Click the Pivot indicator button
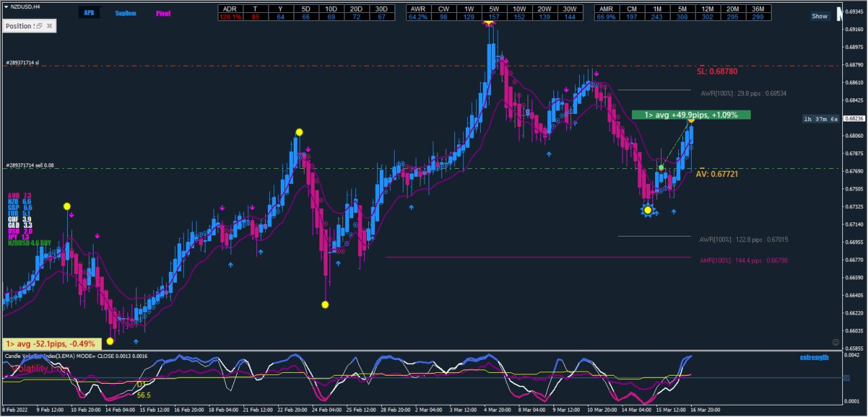 (x=163, y=13)
